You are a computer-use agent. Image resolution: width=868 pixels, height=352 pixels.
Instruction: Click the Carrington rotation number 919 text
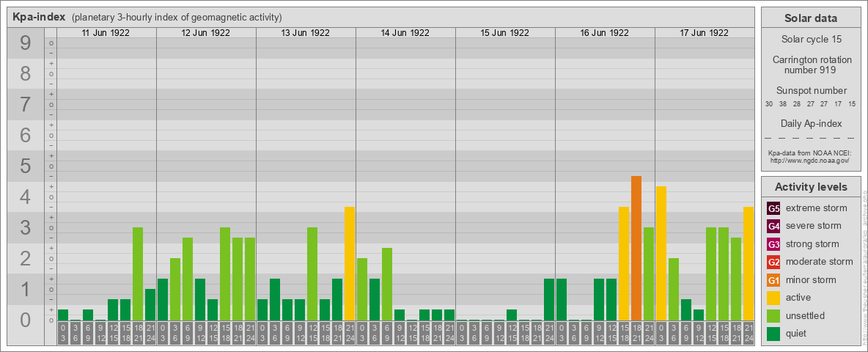[812, 65]
